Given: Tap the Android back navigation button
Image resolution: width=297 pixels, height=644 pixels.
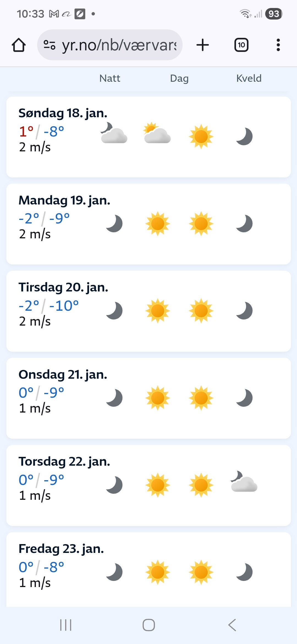Looking at the screenshot, I should pyautogui.click(x=232, y=625).
